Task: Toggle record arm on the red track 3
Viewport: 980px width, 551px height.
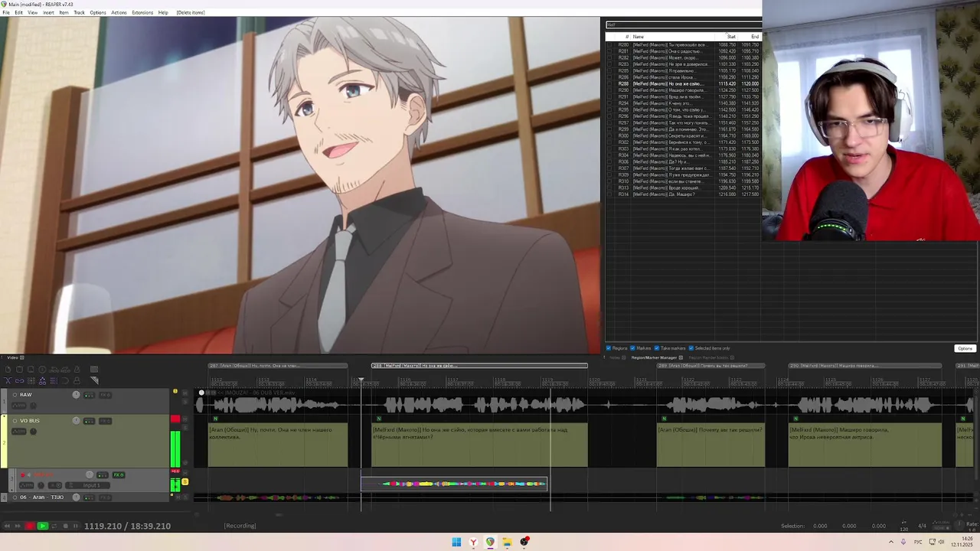Action: coord(23,475)
